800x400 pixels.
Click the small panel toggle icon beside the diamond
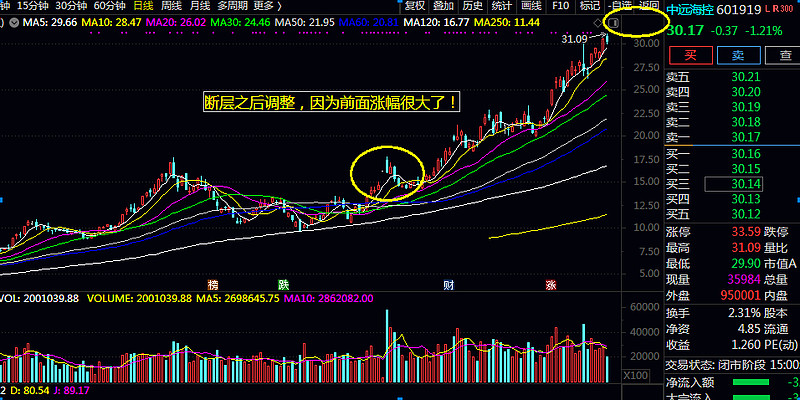(x=613, y=23)
